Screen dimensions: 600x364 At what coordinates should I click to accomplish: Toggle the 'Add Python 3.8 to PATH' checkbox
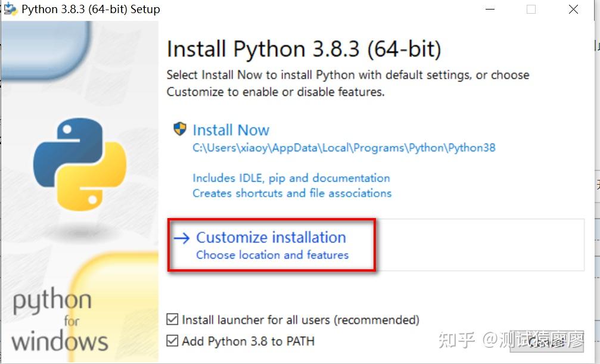pyautogui.click(x=173, y=341)
